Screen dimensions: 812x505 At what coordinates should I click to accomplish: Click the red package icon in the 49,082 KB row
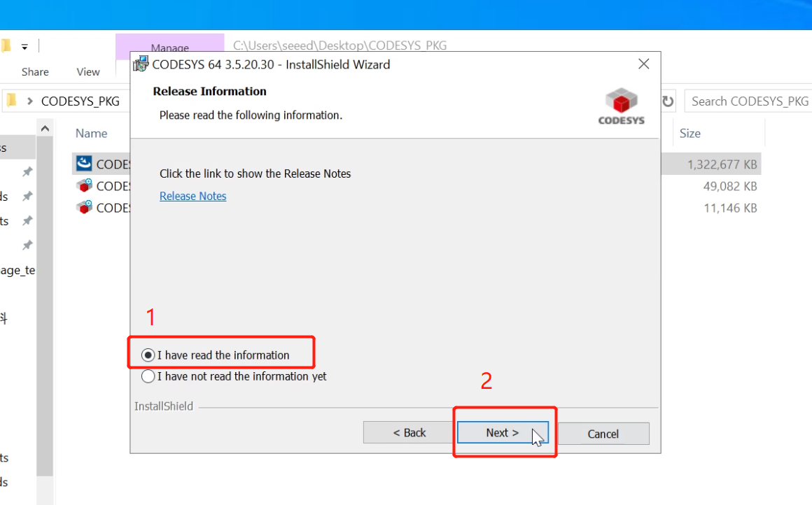click(x=84, y=185)
